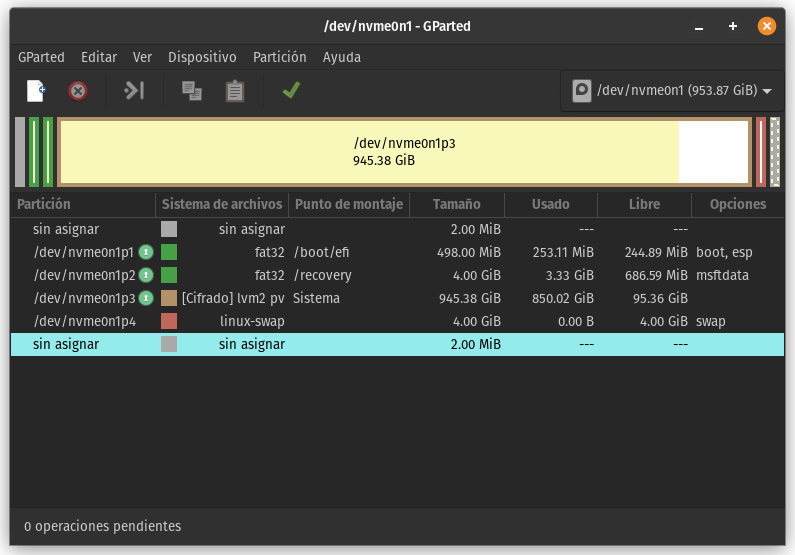Select the nvme0n1p3 block in disk graphic
This screenshot has height=555, width=795.
click(404, 152)
